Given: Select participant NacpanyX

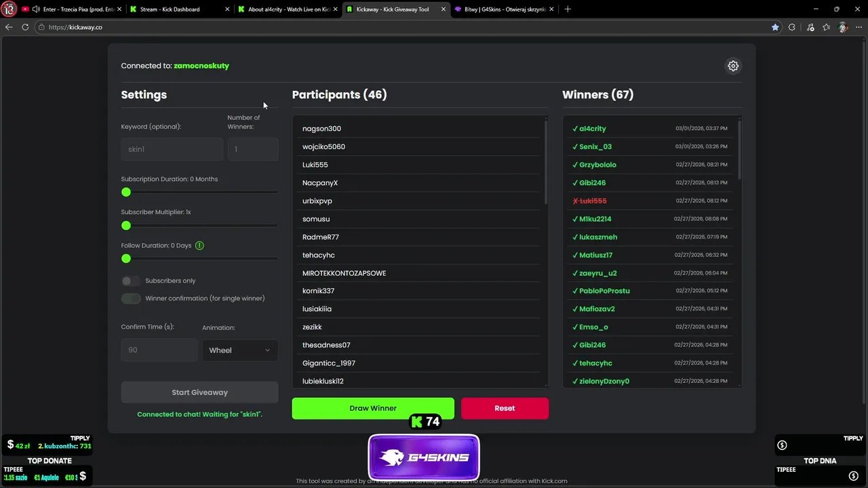Looking at the screenshot, I should (418, 183).
